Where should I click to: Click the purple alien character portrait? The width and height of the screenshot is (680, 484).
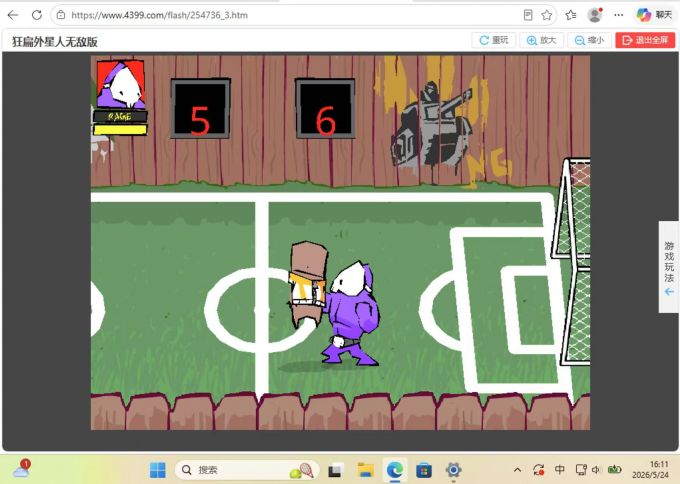(x=120, y=84)
